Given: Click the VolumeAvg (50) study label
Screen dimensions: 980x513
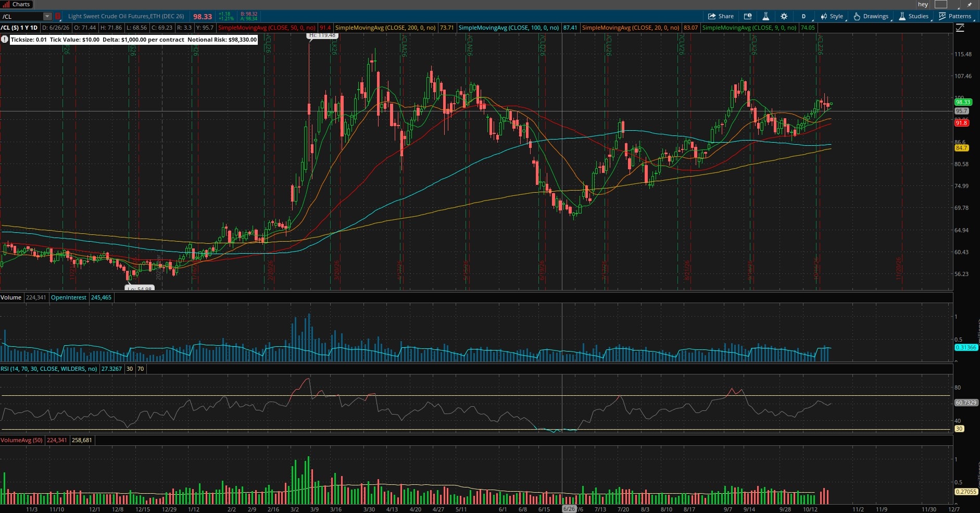Looking at the screenshot, I should click(x=21, y=440).
